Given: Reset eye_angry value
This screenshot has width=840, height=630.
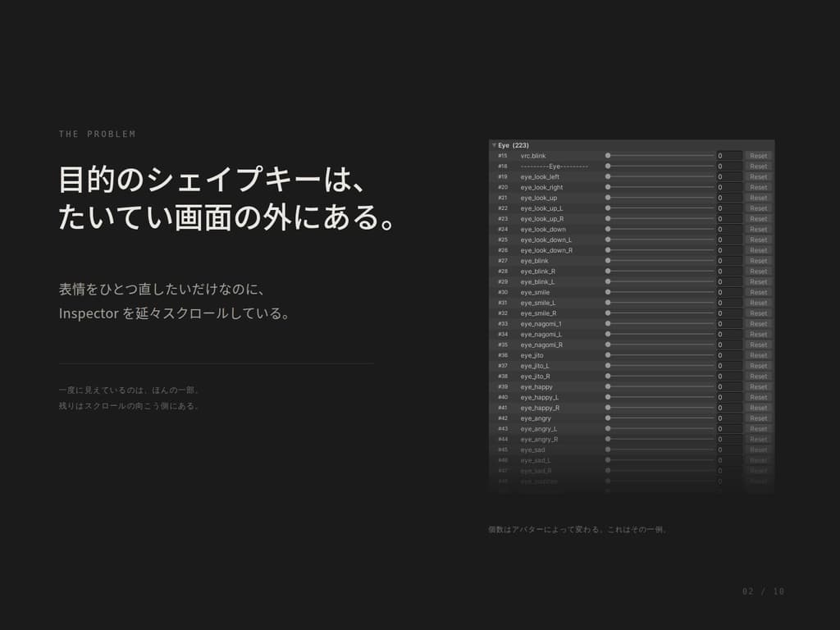Looking at the screenshot, I should click(758, 418).
